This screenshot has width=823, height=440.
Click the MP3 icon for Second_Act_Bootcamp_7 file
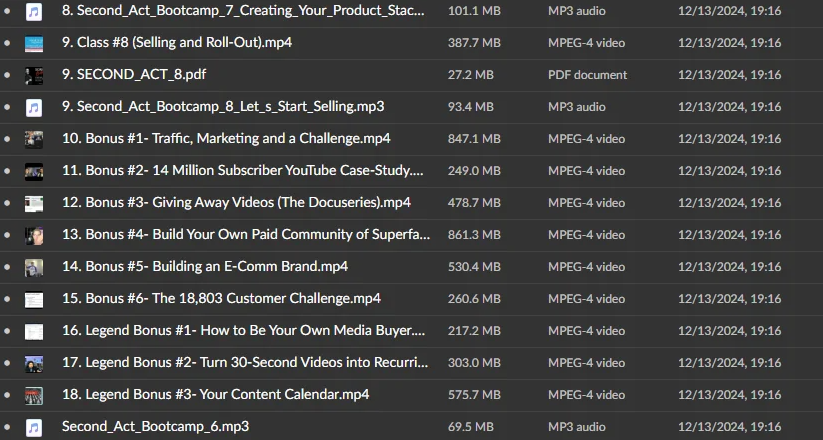(34, 11)
